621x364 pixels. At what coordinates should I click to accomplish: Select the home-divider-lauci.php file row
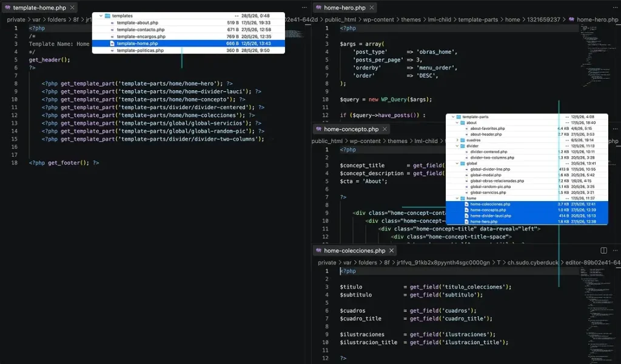tap(527, 216)
